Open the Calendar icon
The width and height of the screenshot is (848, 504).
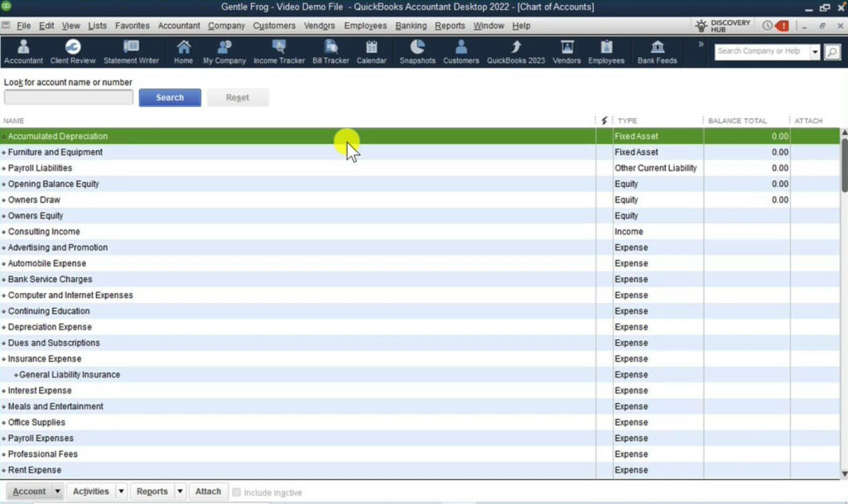[371, 51]
